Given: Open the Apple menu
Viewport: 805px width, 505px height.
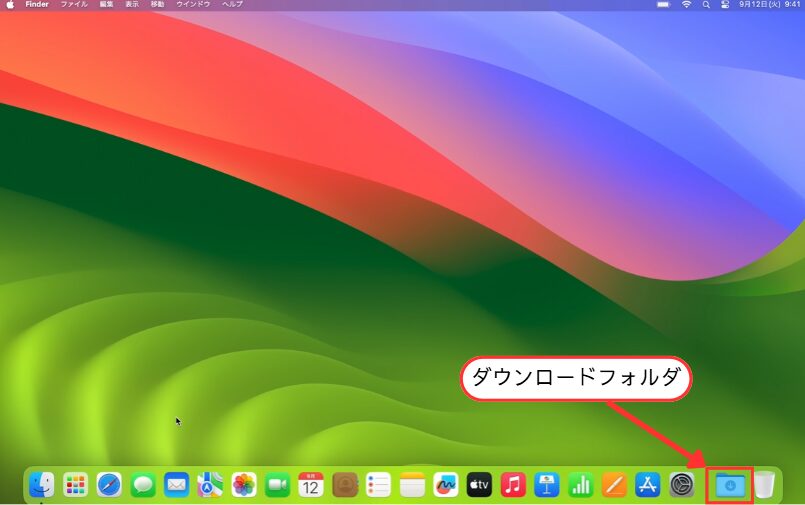Looking at the screenshot, I should tap(10, 5).
